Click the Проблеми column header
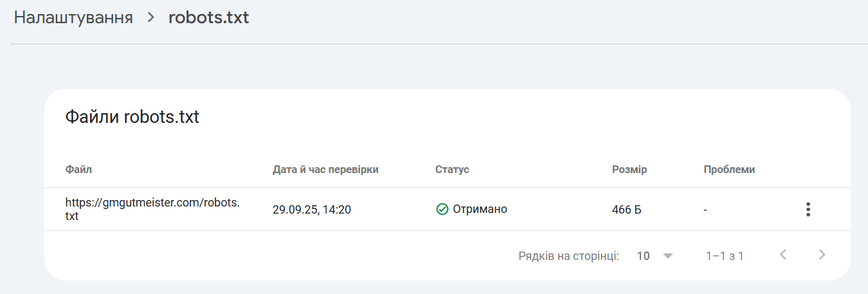The image size is (868, 294). point(729,170)
